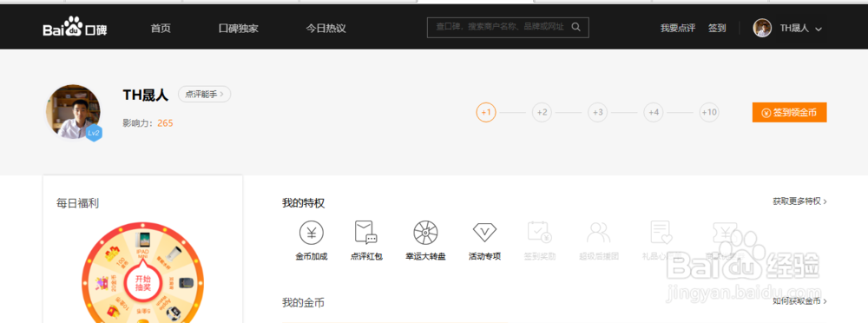Screen dimensions: 868x323
Task: Click the 幸运大转盘 wheel icon
Action: coord(425,233)
